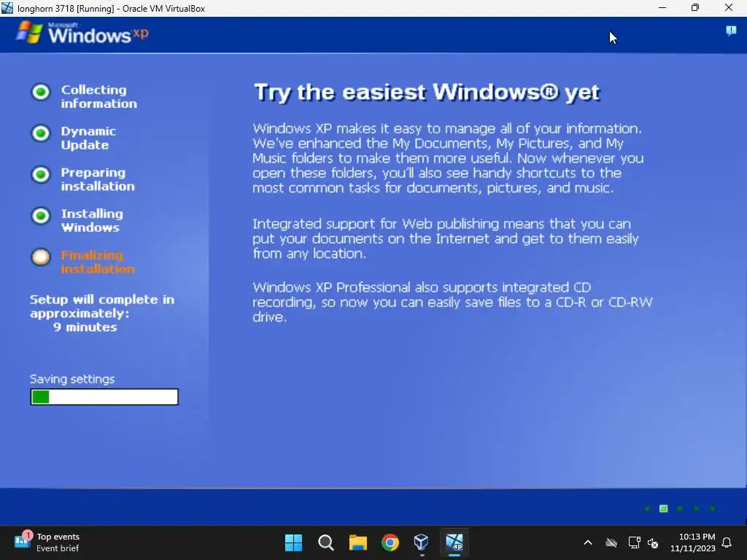Screen dimensions: 747x560
Task: Click the cloud sync tray icon
Action: click(611, 542)
